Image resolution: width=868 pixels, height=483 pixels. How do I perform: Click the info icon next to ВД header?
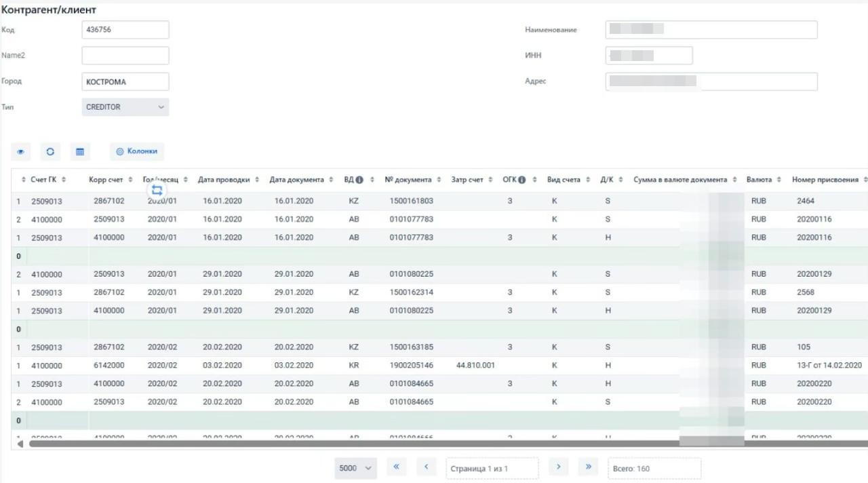coord(359,180)
